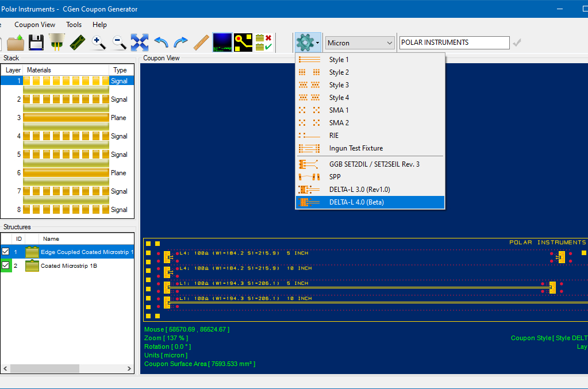Select layer 7 Signal in the Stack
The image size is (588, 389).
67,191
